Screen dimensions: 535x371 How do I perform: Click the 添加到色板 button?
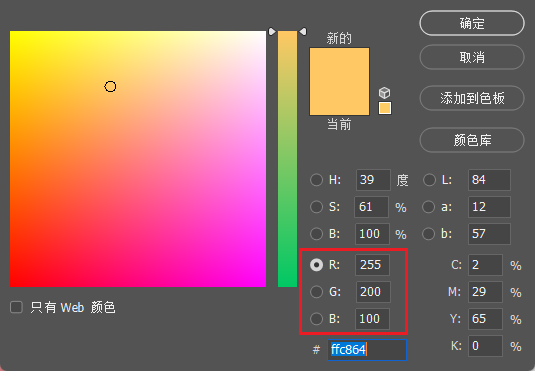[472, 98]
